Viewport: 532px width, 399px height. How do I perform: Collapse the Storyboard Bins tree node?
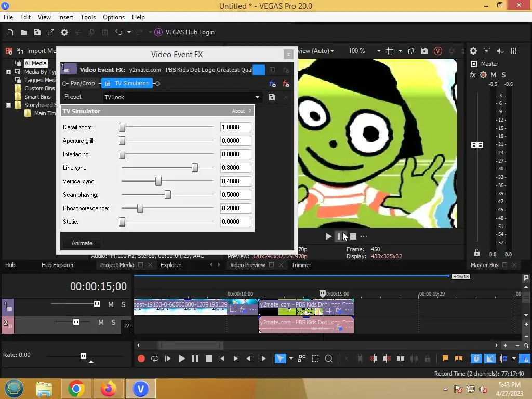(8, 105)
